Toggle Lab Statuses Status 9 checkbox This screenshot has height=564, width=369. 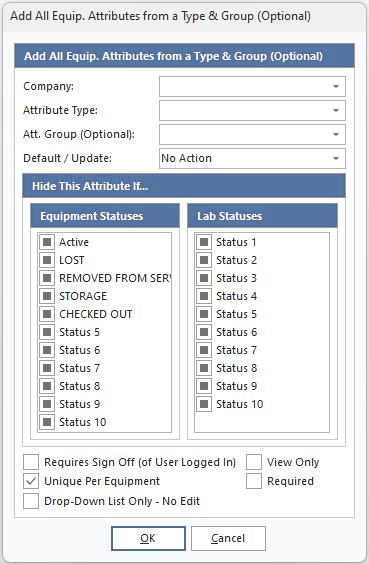click(x=204, y=386)
